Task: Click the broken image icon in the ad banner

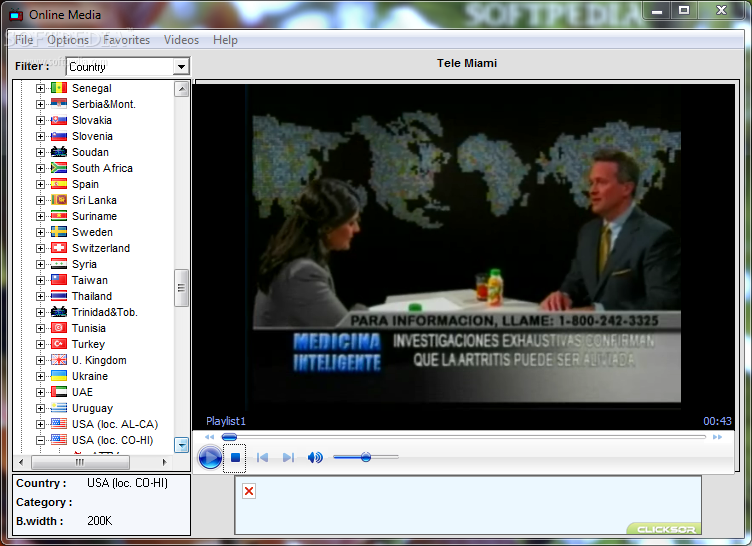Action: [249, 491]
